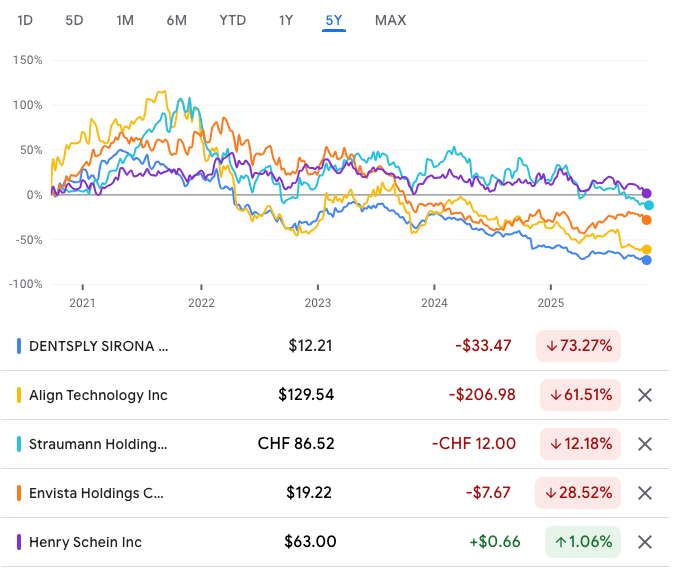Remove Henry Schein Inc from comparison
The image size is (676, 578).
(x=645, y=542)
